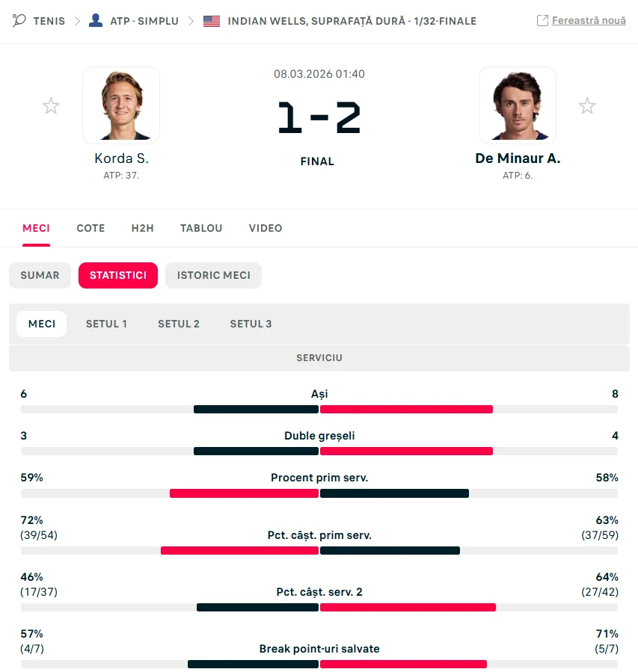Select the SUMAR button

pos(40,275)
